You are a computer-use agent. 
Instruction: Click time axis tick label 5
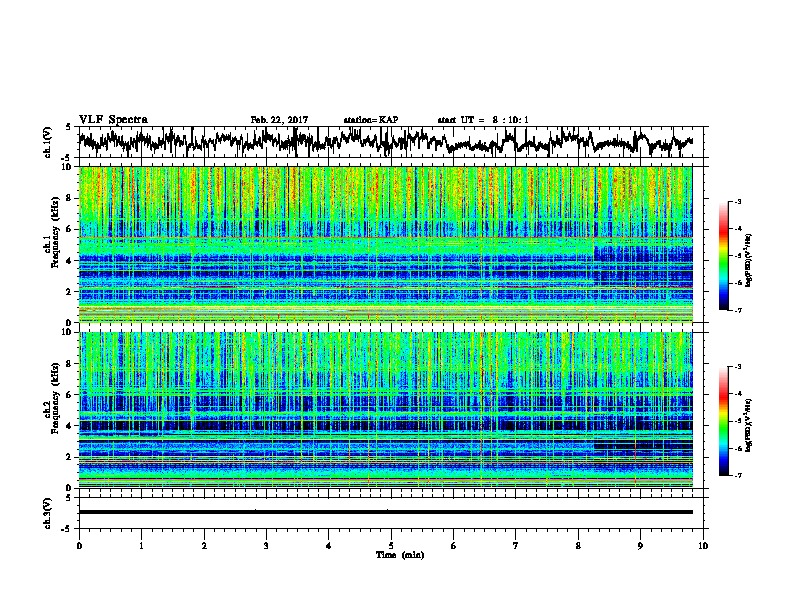[x=391, y=546]
